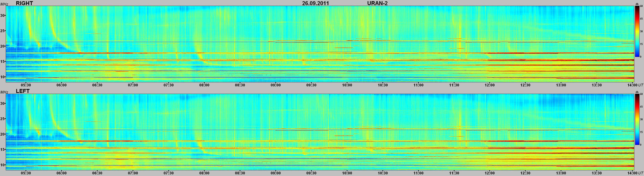Image resolution: width=644 pixels, height=176 pixels.
Task: Click the URAN-2 instrument title
Action: tap(377, 3)
